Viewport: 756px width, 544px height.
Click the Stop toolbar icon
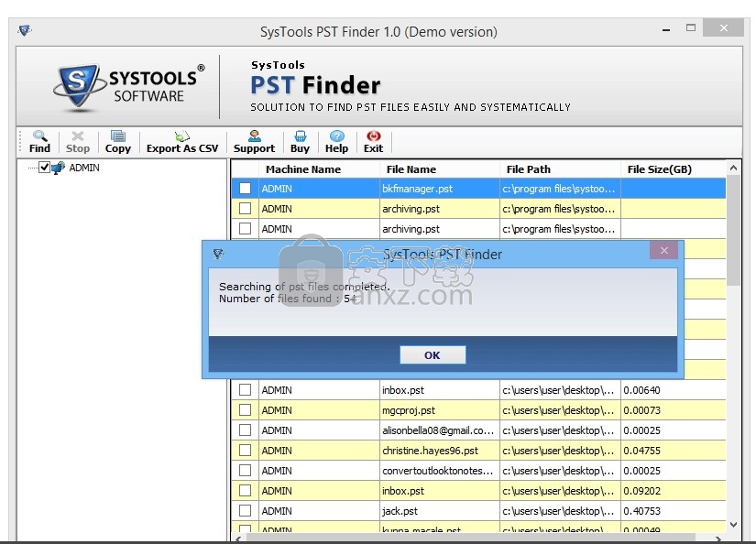pyautogui.click(x=78, y=142)
